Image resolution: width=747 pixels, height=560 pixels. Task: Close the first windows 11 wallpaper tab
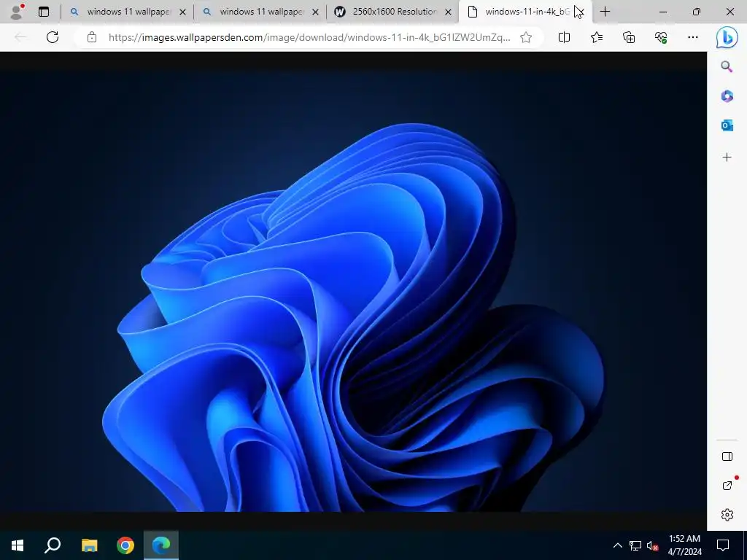182,12
